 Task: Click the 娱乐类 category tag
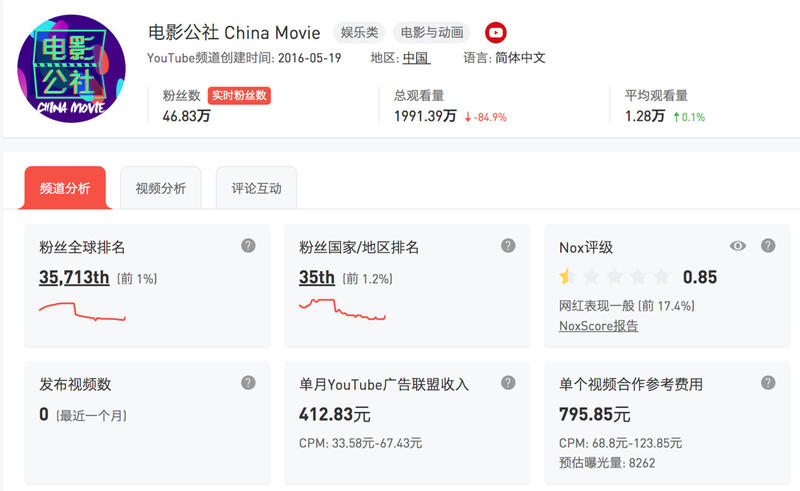tap(360, 33)
